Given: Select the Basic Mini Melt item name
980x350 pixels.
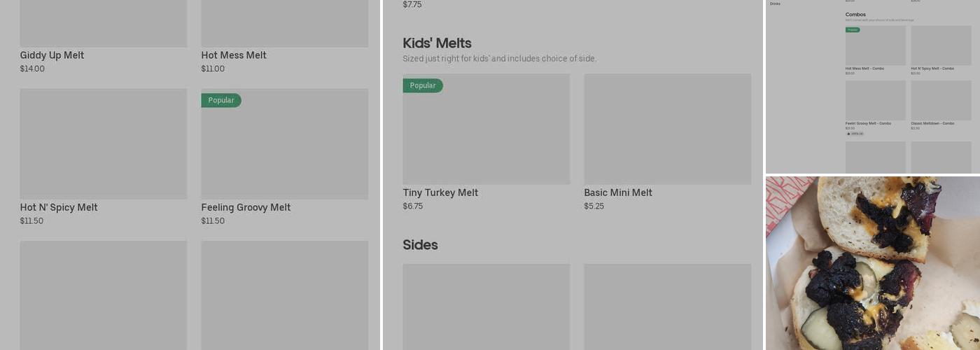Looking at the screenshot, I should click(618, 192).
